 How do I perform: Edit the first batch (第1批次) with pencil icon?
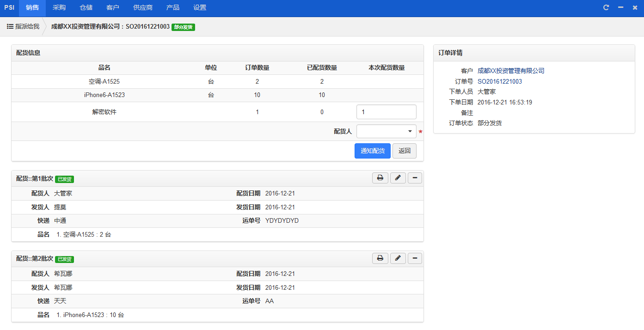tap(398, 178)
